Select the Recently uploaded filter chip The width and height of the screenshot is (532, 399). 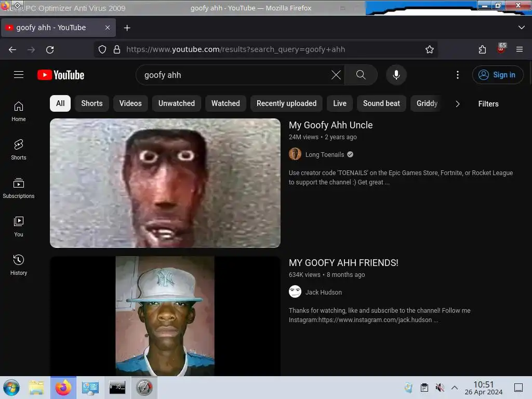(x=286, y=103)
